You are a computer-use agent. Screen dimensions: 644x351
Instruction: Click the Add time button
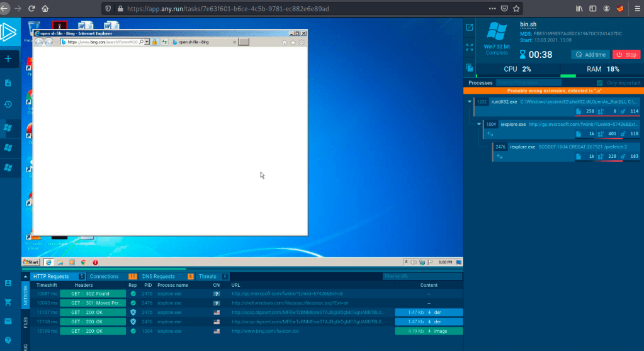[x=590, y=55]
